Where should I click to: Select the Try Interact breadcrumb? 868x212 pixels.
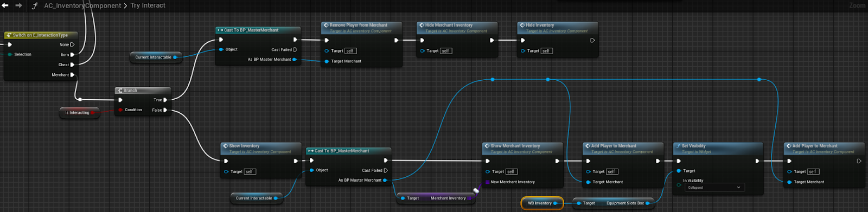[148, 5]
